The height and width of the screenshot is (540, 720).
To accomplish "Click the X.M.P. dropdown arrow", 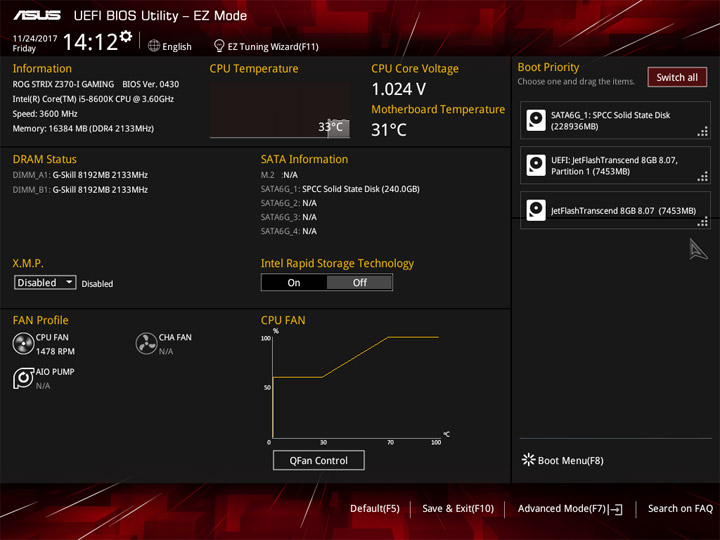I will point(69,281).
